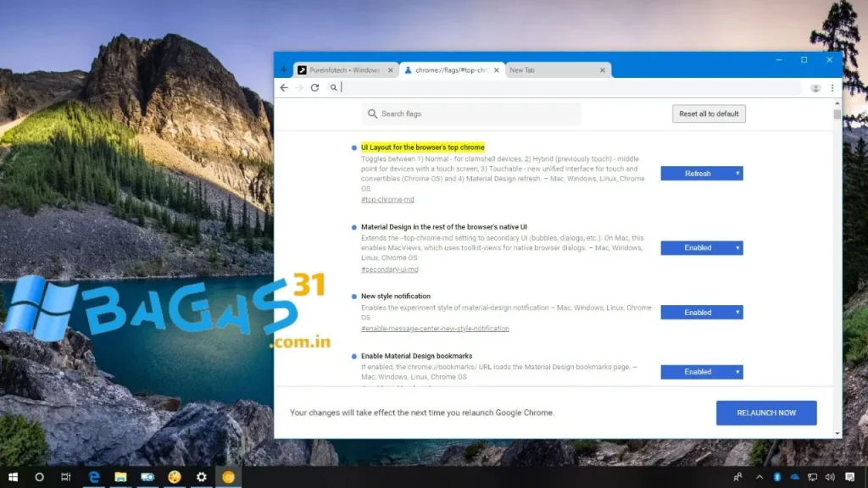Image resolution: width=868 pixels, height=488 pixels.
Task: Open the Action Center notifications icon
Action: (850, 477)
